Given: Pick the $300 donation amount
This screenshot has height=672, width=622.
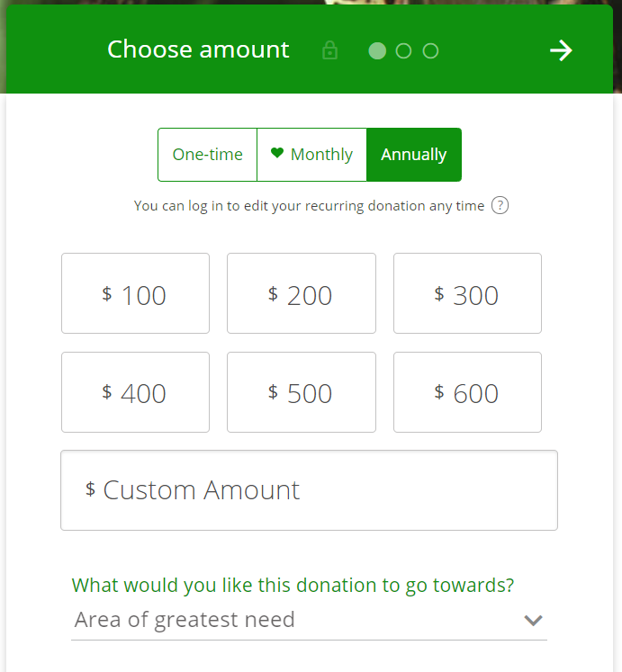Looking at the screenshot, I should [467, 293].
